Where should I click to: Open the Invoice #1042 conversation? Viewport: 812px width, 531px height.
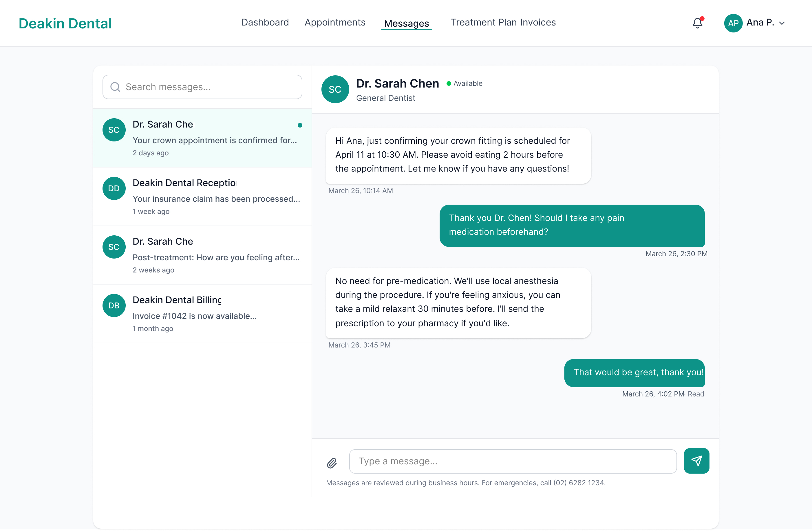[202, 314]
